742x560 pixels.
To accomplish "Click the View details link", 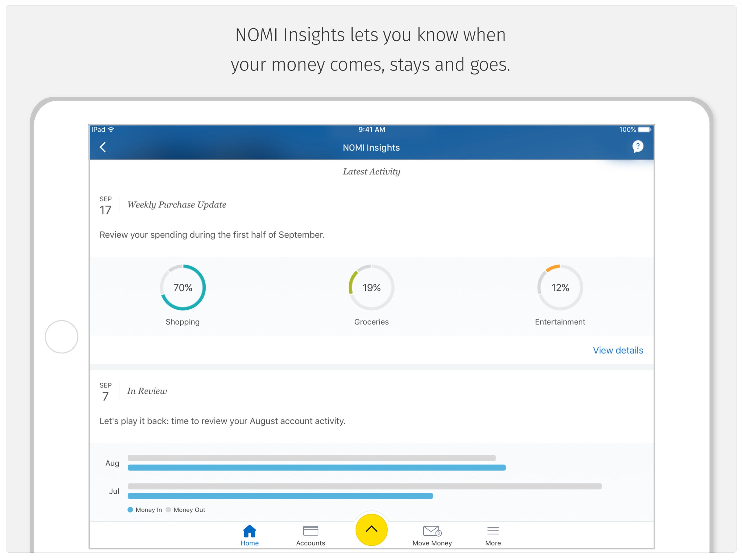I will point(618,350).
